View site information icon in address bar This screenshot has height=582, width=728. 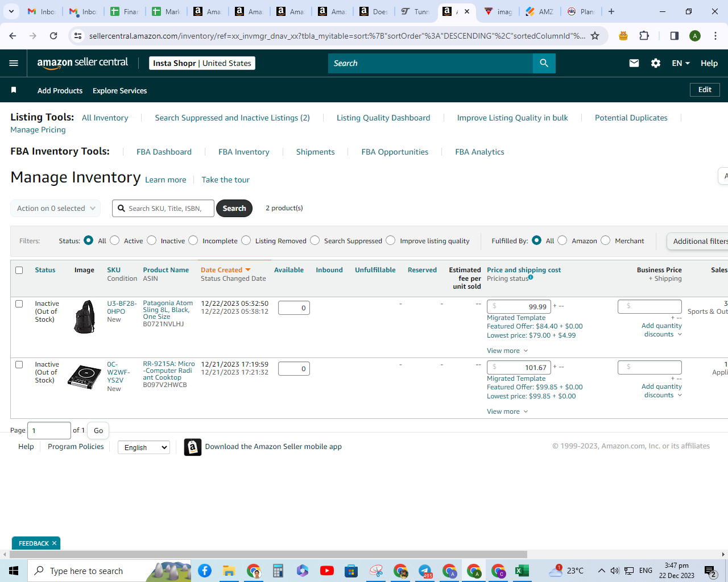pos(77,36)
